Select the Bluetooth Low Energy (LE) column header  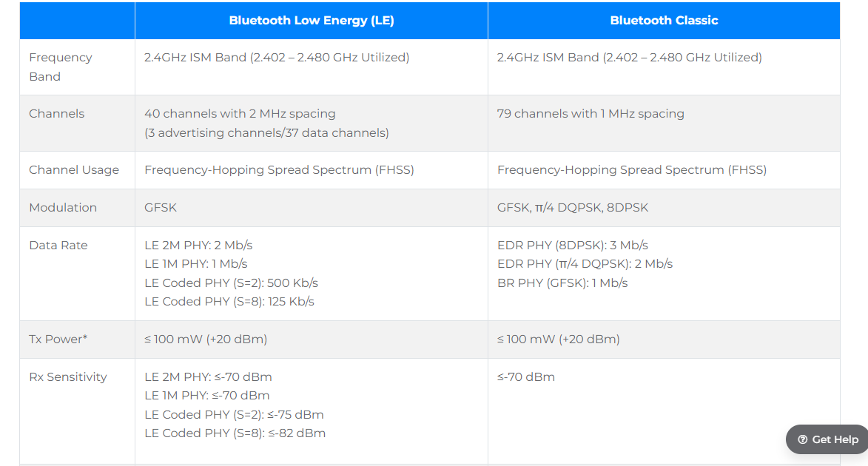(x=312, y=21)
